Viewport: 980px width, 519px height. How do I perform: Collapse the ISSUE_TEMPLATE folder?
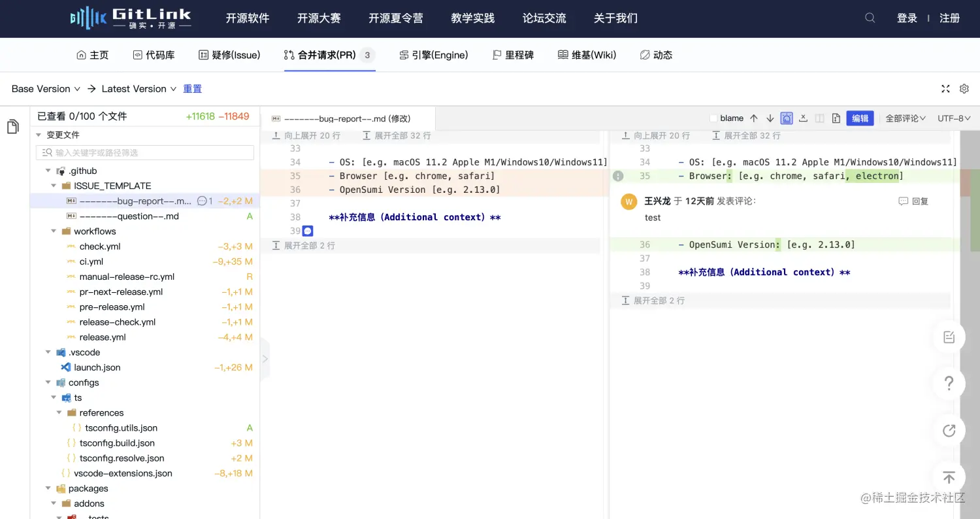pyautogui.click(x=54, y=186)
